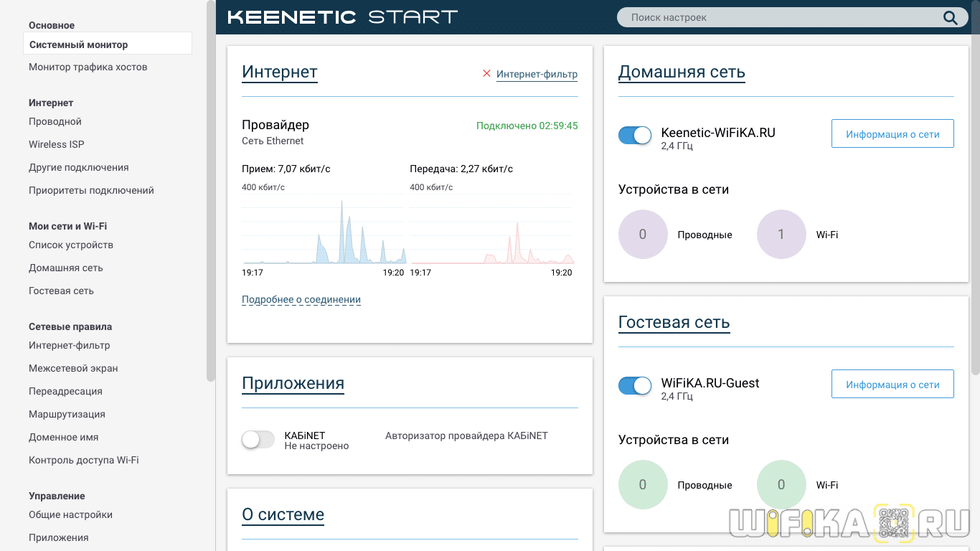Go to Список устройств section
980x551 pixels.
click(71, 245)
